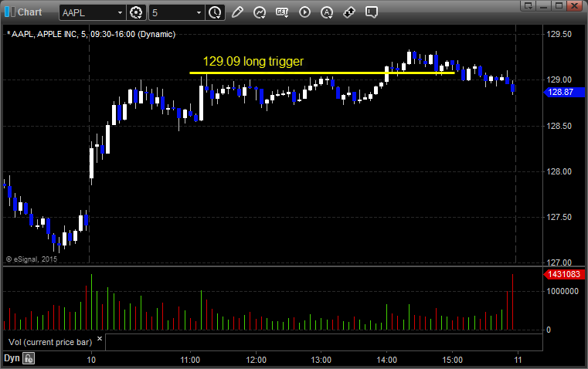Select the pencil drawing tools icon

pos(237,12)
